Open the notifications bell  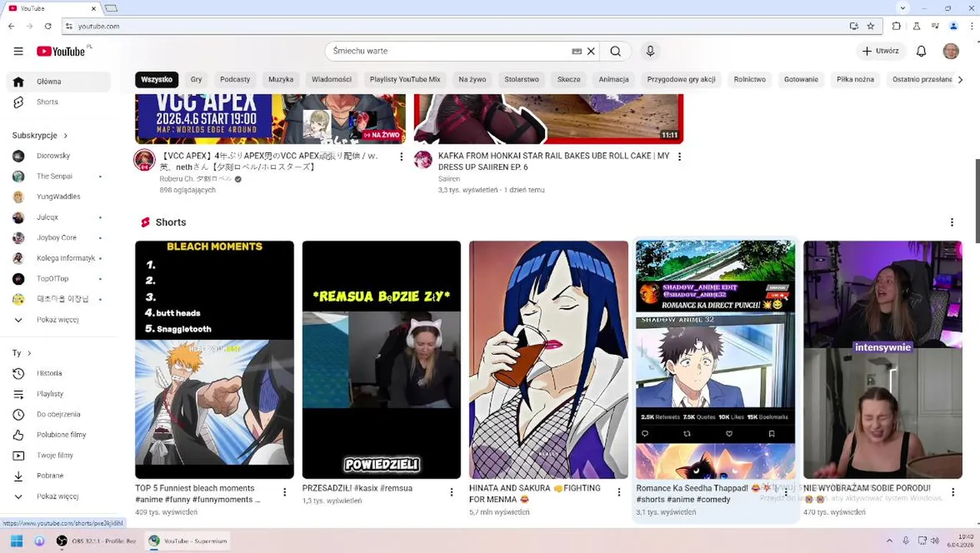click(921, 51)
